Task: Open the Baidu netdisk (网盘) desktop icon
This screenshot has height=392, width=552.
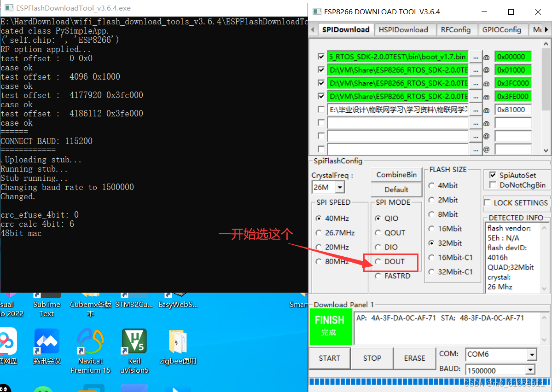Action: [x=8, y=346]
